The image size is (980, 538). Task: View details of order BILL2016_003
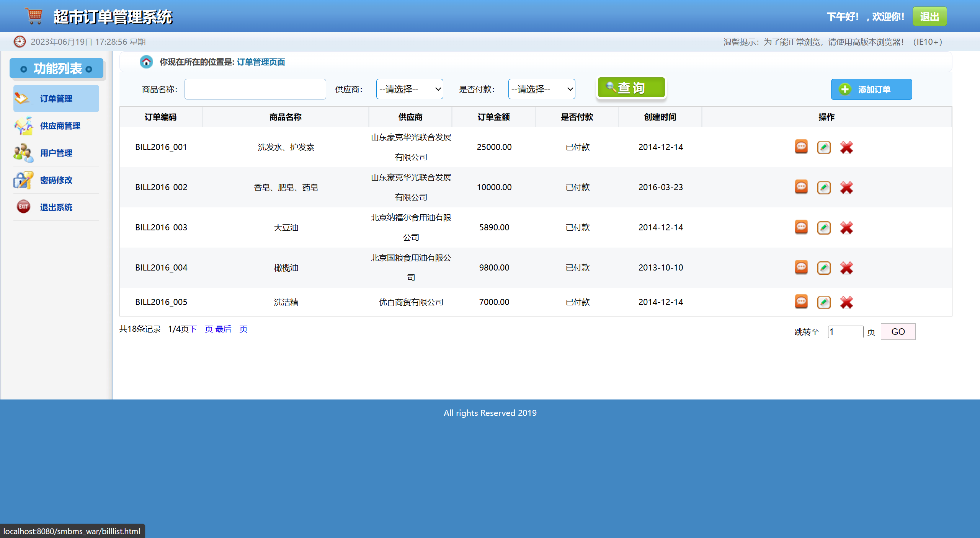pyautogui.click(x=801, y=227)
